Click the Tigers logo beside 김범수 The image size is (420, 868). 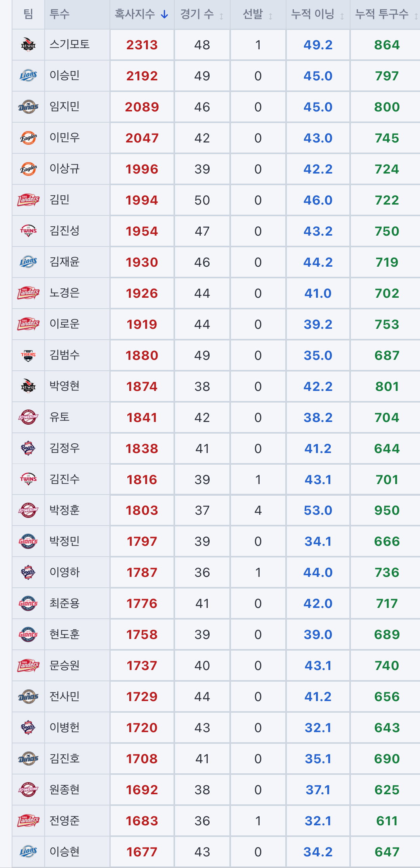point(28,355)
